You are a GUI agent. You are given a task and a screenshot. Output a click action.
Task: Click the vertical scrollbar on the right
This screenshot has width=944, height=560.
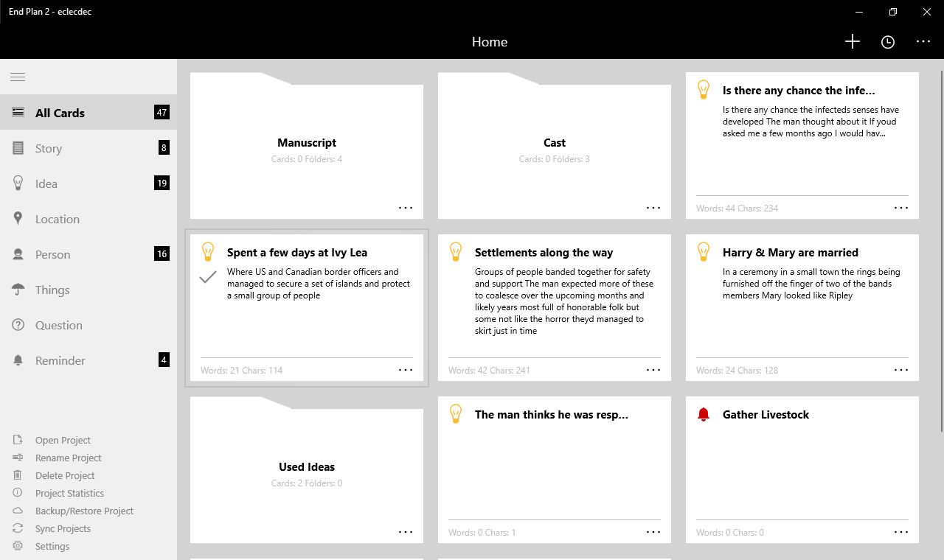pyautogui.click(x=941, y=251)
